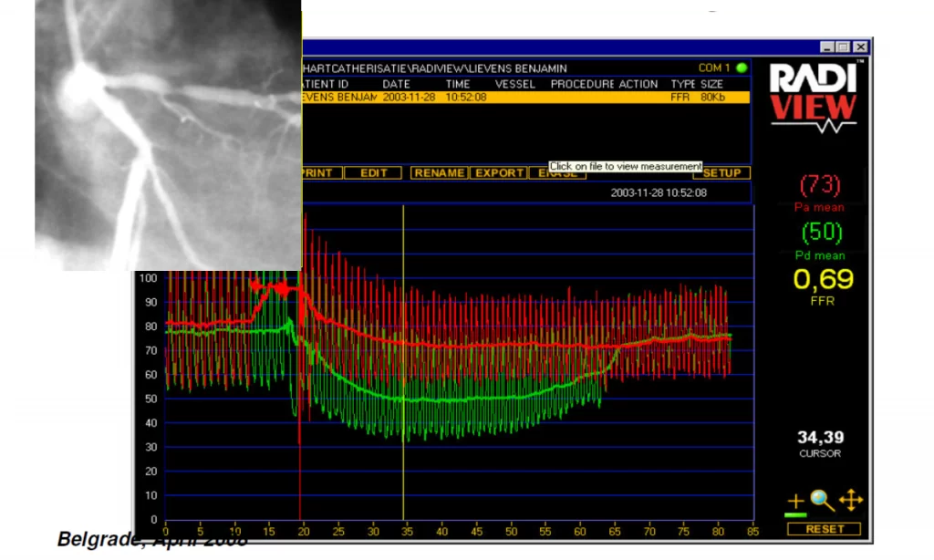
Task: Click the "80Kb" size cell
Action: (x=712, y=97)
